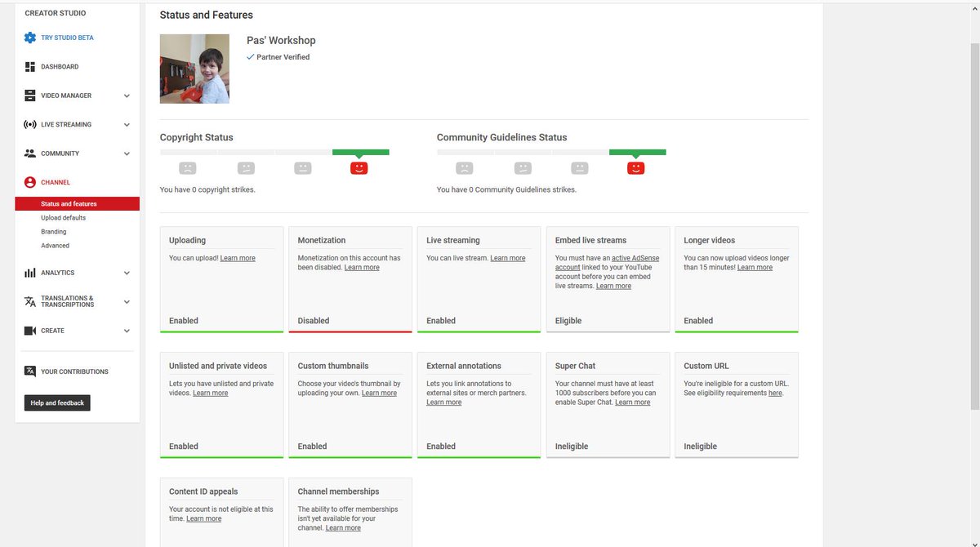Click the Partner Verified checkmark icon
Viewport: 980px width, 547px height.
pyautogui.click(x=251, y=57)
